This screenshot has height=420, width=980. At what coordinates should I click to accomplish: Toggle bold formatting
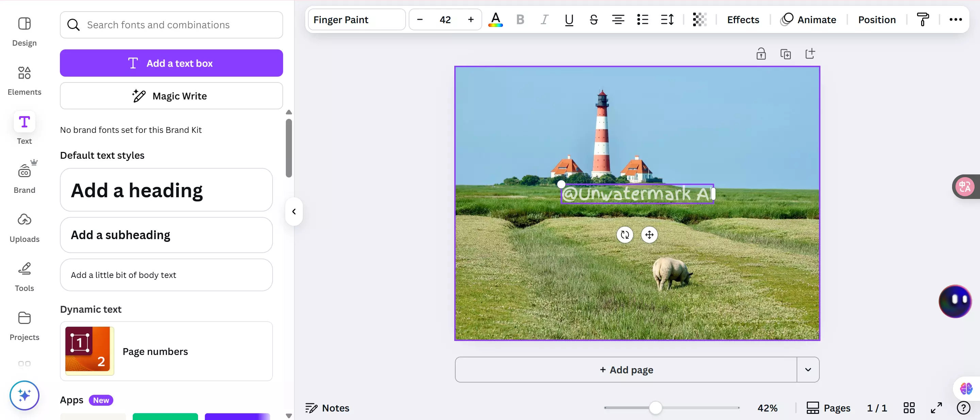tap(520, 19)
